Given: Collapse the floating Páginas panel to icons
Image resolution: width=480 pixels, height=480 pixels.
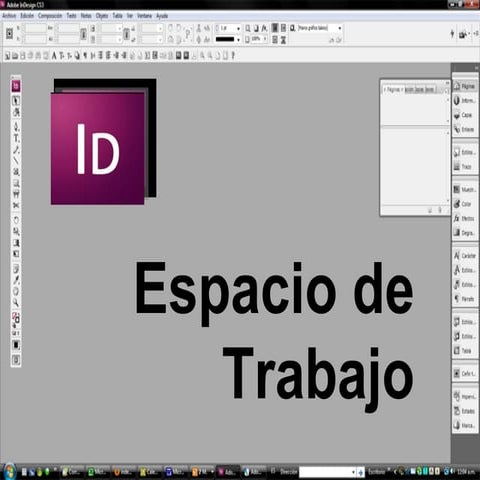Looking at the screenshot, I should click(x=447, y=82).
